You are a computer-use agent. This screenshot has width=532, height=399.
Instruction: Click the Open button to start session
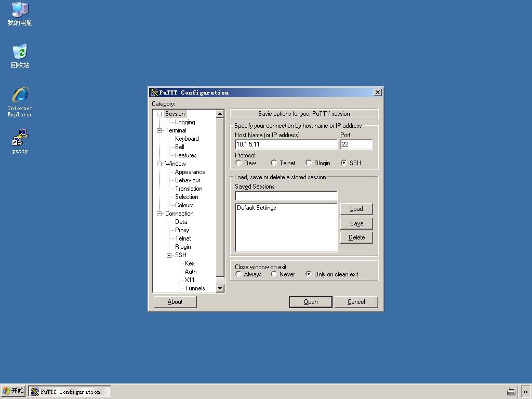(311, 302)
